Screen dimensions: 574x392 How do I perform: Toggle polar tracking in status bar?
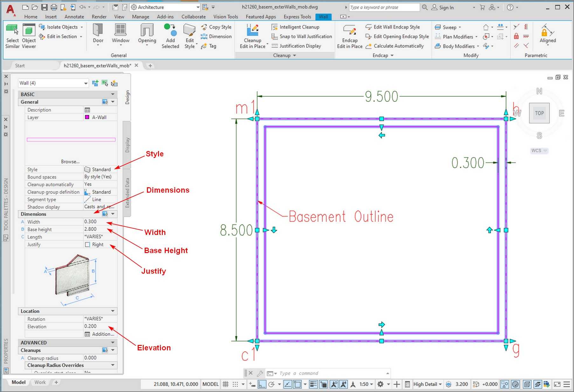click(271, 384)
